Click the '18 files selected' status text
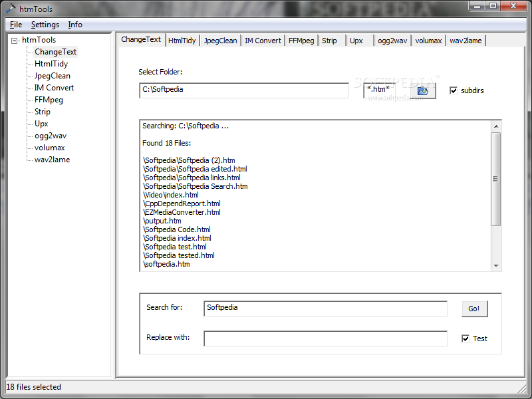Viewport: 532px width, 399px height. tap(34, 387)
